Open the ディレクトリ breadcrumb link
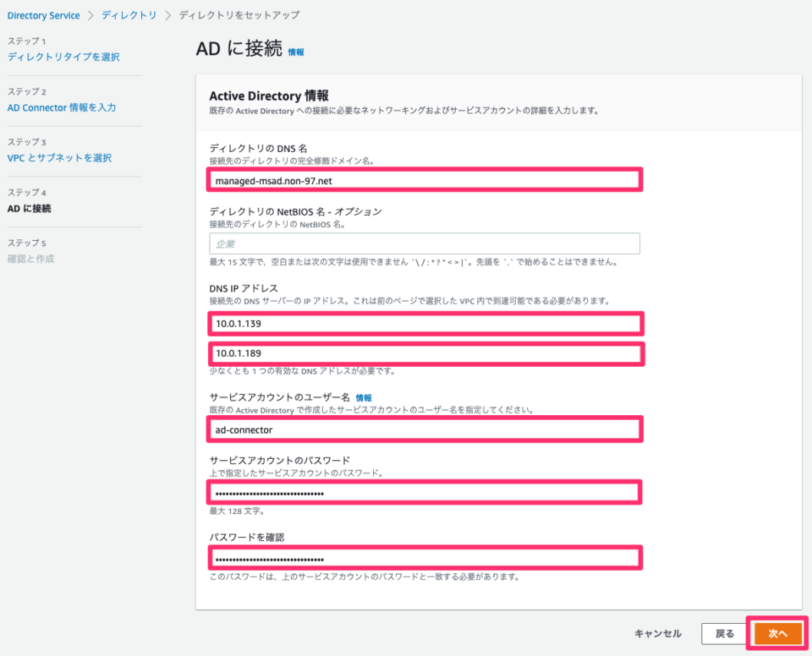Image resolution: width=812 pixels, height=656 pixels. [x=129, y=14]
